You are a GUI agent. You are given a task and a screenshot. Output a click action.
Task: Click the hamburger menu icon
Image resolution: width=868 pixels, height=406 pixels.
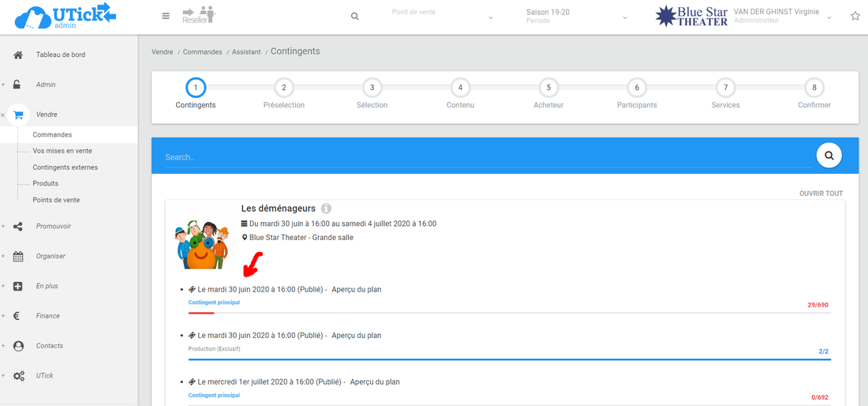click(x=165, y=16)
